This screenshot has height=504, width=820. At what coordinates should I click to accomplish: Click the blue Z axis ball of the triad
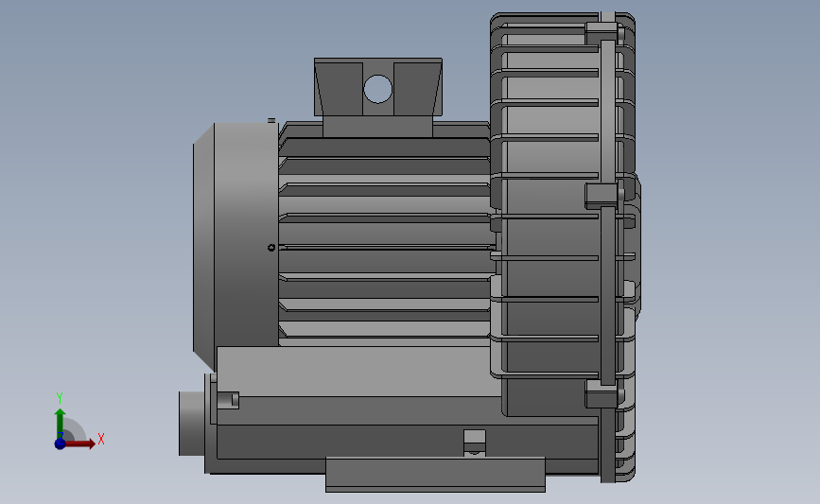[x=61, y=443]
